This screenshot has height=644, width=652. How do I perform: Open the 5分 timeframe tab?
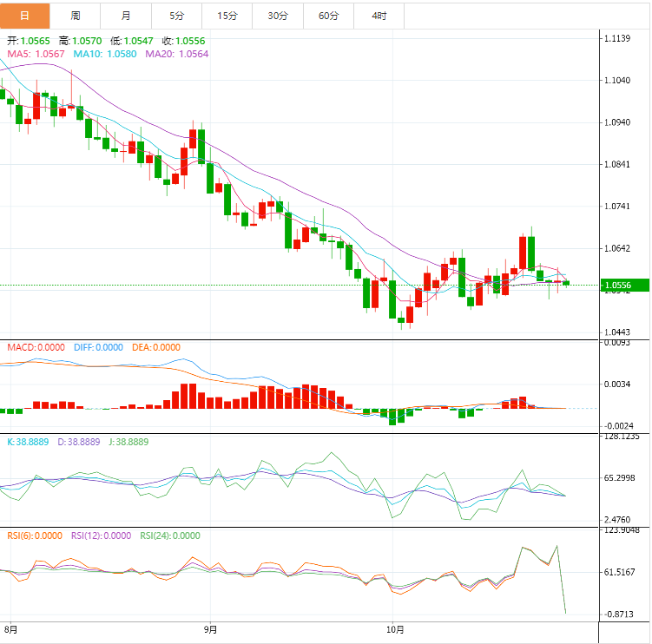(x=177, y=16)
